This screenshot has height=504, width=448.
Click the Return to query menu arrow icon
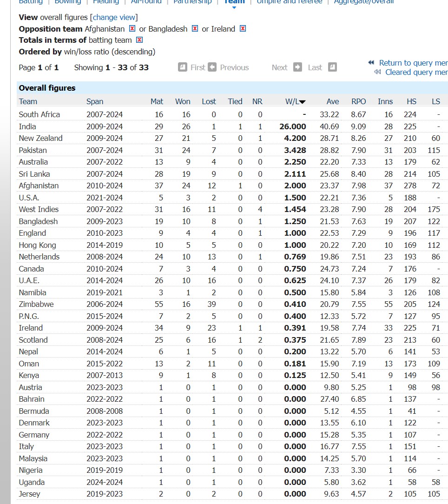[x=371, y=62]
